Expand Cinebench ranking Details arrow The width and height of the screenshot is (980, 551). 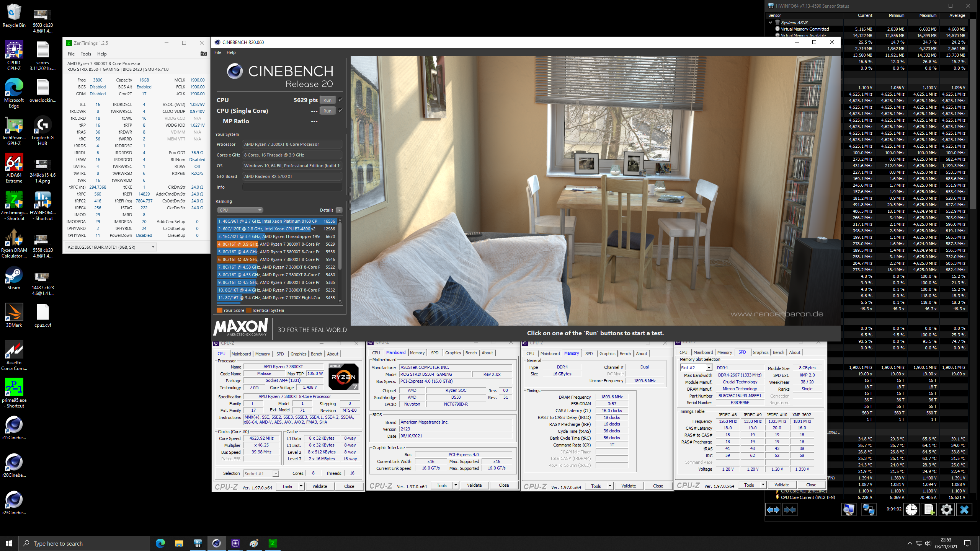pyautogui.click(x=339, y=210)
